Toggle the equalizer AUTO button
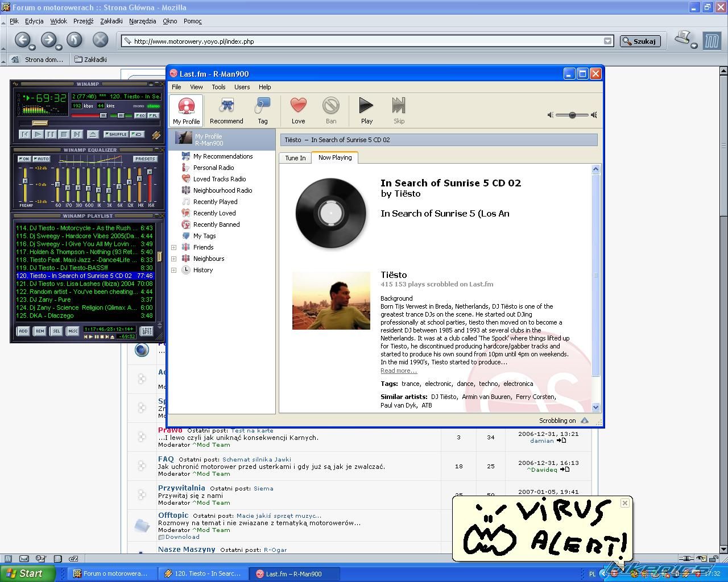Image resolution: width=728 pixels, height=582 pixels. (41, 159)
